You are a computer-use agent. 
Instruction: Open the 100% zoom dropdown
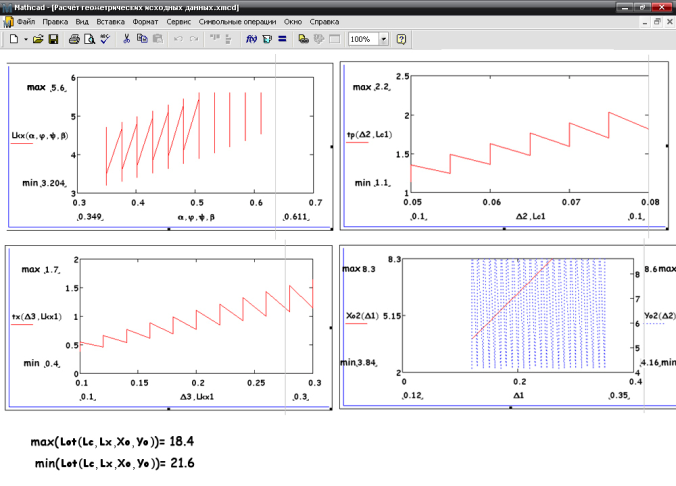pyautogui.click(x=385, y=39)
